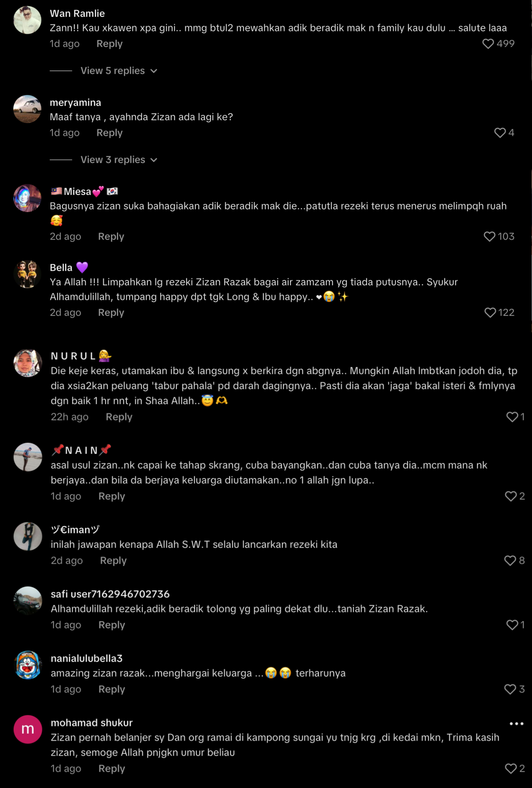Viewport: 532px width, 788px height.
Task: Toggle like on mohamad shukur's comment
Action: click(x=511, y=768)
